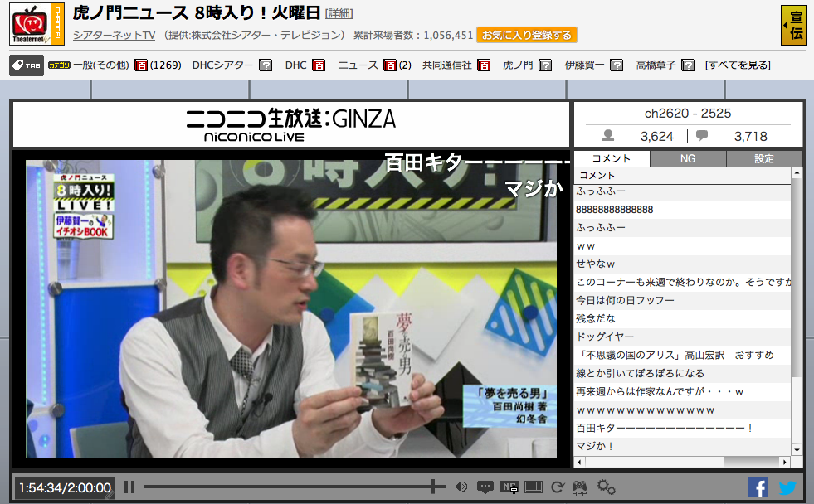Open the [詳細] details link
Viewport: 814px width, 504px height.
(x=339, y=13)
